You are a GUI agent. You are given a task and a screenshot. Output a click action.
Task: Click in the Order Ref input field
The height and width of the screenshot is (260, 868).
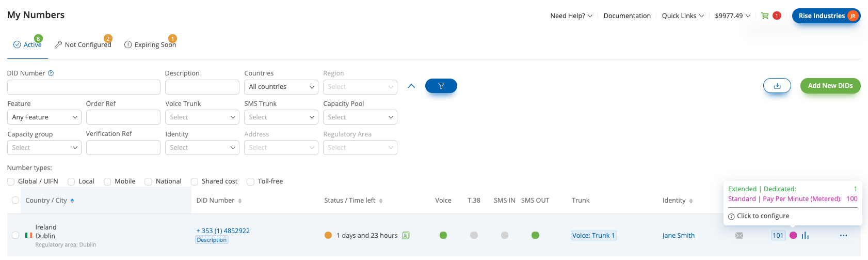(x=123, y=117)
